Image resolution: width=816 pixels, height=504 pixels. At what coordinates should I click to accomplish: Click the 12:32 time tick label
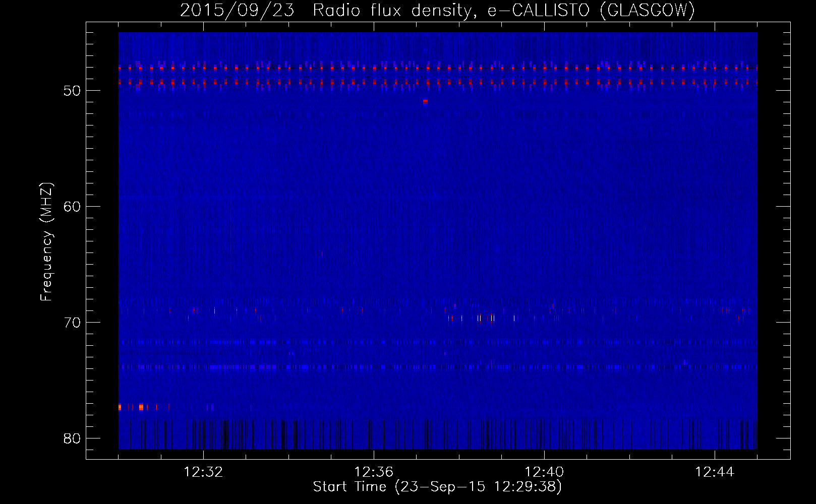tap(203, 472)
